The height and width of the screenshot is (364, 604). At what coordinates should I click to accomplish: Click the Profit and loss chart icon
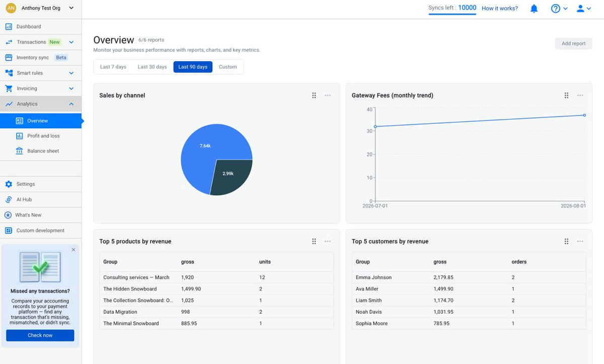(20, 136)
